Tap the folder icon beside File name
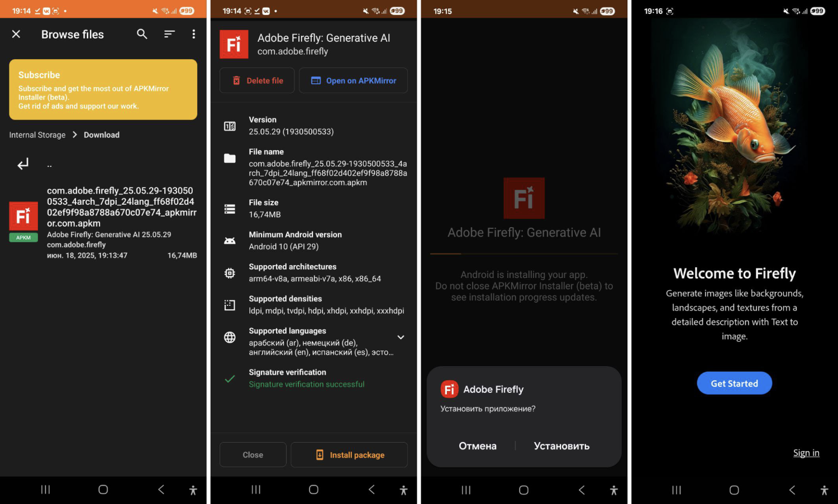 point(230,158)
